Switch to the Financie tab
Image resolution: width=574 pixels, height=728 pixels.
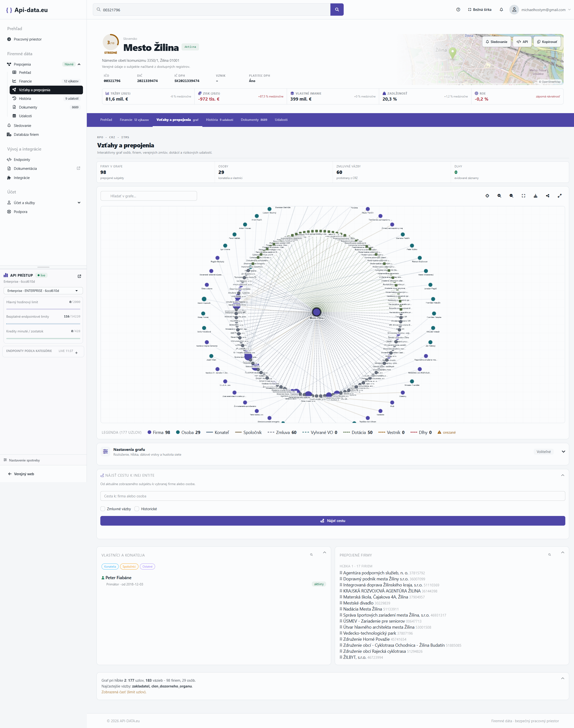click(134, 120)
